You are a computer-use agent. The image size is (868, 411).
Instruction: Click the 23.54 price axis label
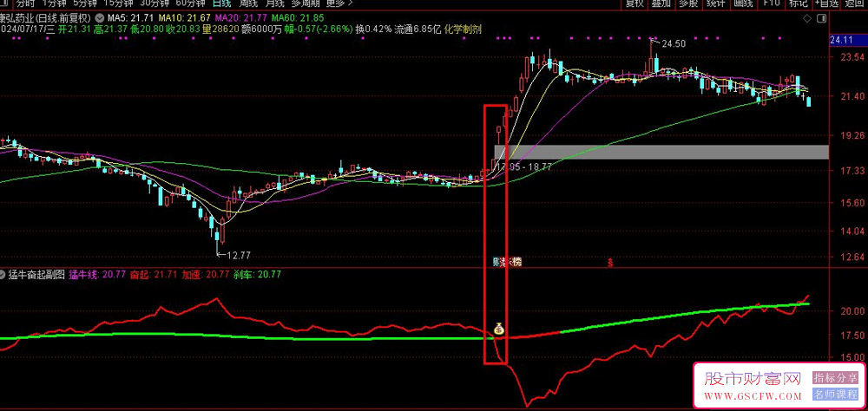(x=851, y=57)
